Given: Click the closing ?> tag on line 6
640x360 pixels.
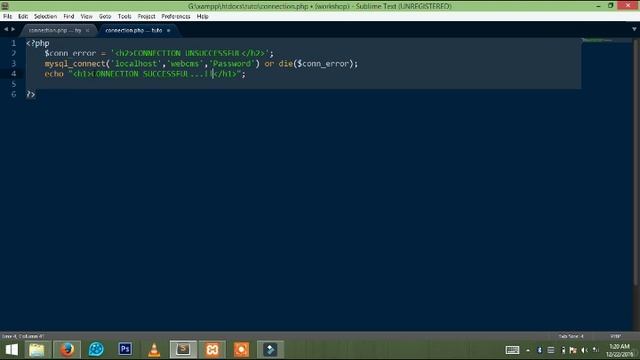Looking at the screenshot, I should pos(31,94).
